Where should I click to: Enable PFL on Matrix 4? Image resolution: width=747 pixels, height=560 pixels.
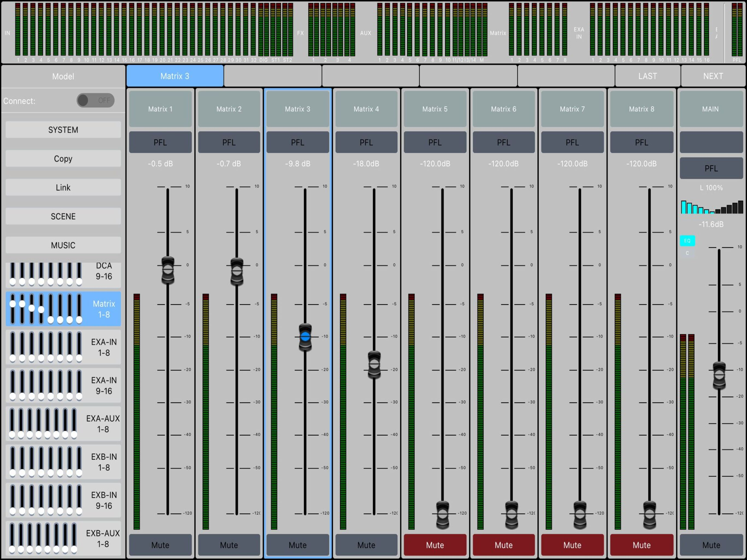366,142
